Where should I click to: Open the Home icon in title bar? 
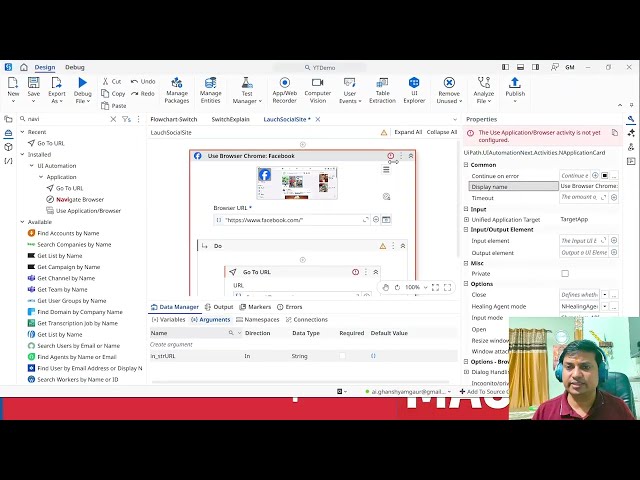point(24,67)
